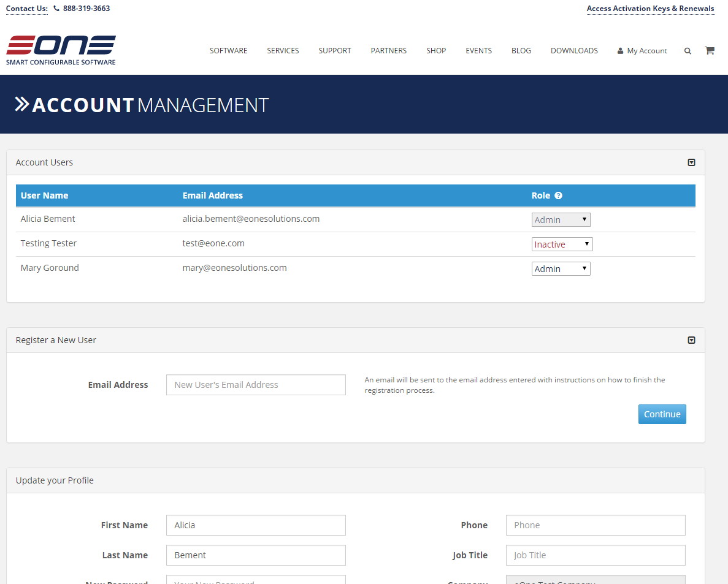This screenshot has height=584, width=728.
Task: Open Testing Tester's Inactive role dropdown
Action: pos(562,245)
